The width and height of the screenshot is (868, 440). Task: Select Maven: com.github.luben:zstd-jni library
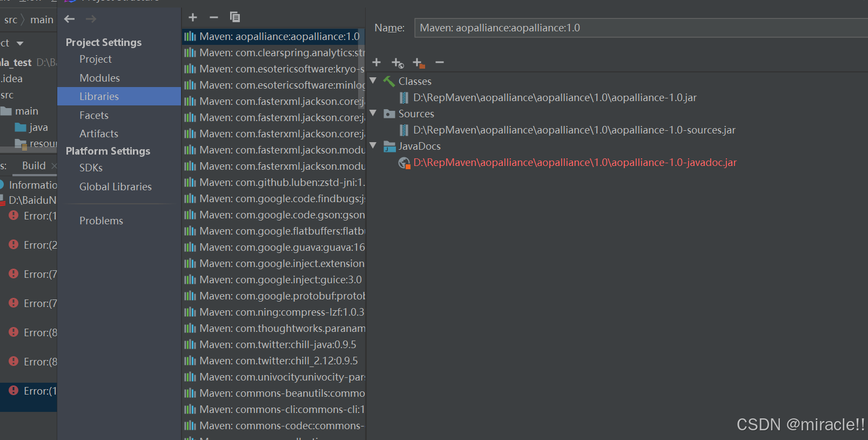(274, 182)
